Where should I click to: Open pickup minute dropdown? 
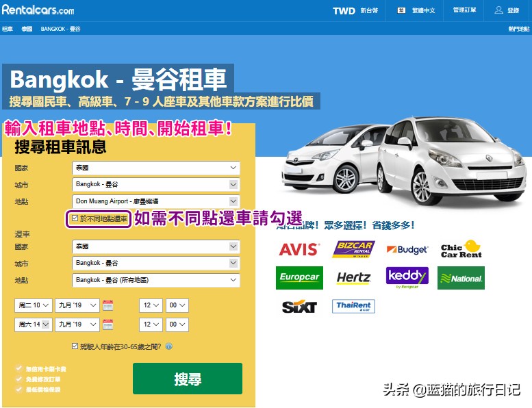[x=177, y=305]
